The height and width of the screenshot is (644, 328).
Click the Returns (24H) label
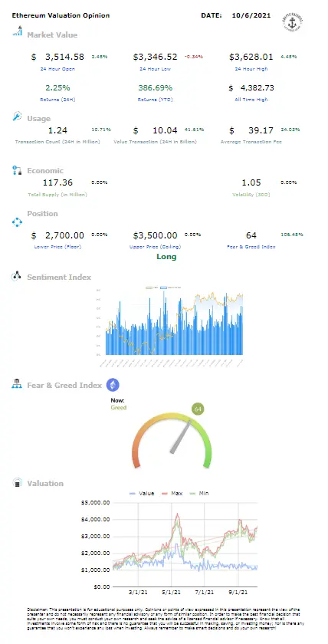point(57,100)
